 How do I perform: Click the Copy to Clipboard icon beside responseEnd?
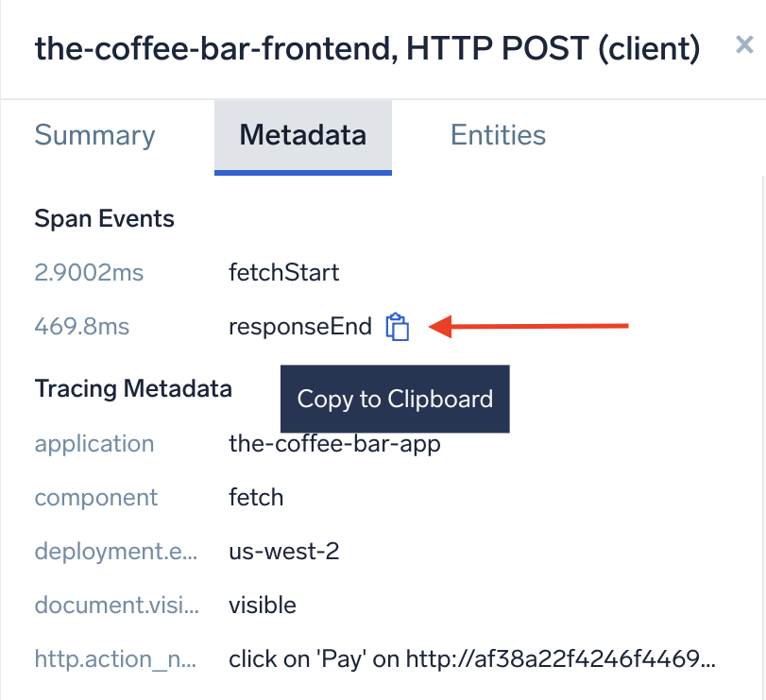pyautogui.click(x=398, y=326)
